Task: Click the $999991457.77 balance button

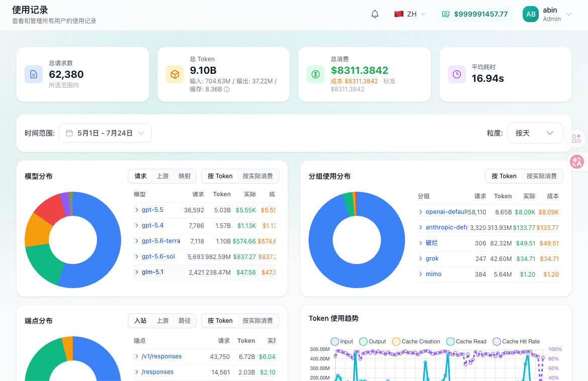Action: point(475,14)
